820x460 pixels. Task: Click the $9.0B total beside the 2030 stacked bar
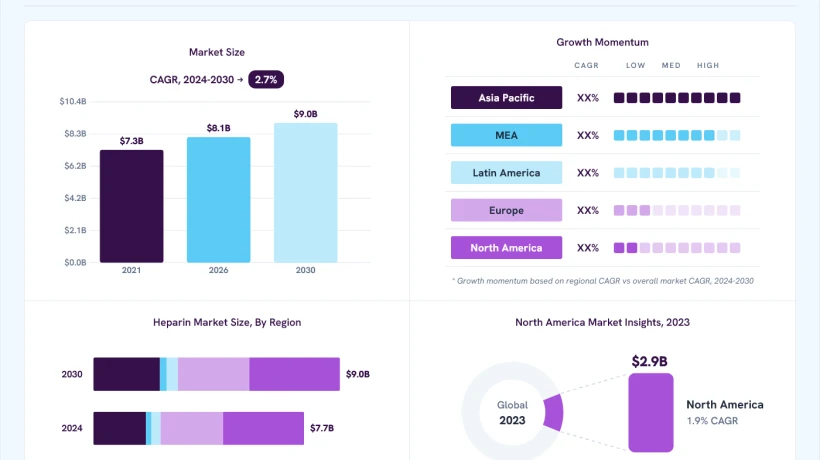[x=358, y=374]
